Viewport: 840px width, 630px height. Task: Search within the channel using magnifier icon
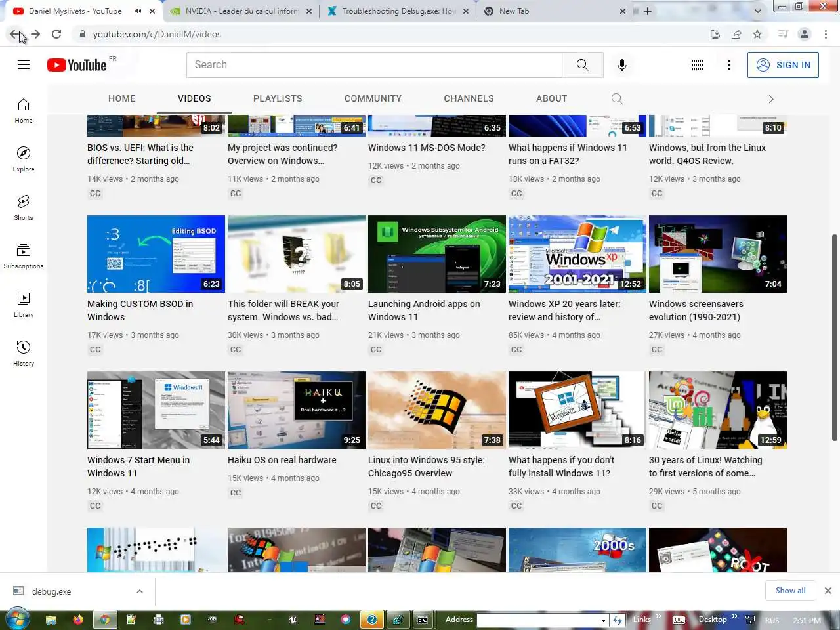(617, 98)
